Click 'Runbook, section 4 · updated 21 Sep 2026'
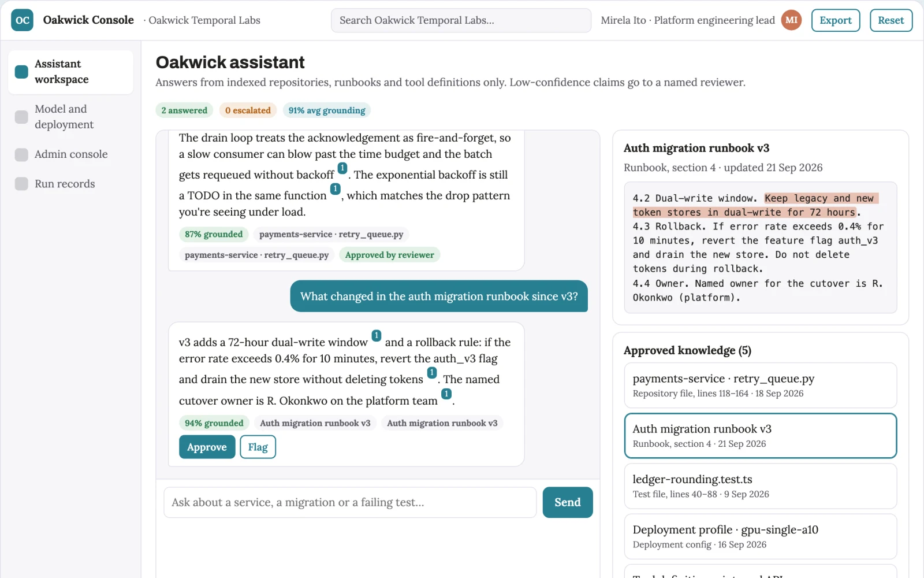The image size is (924, 578). click(x=723, y=168)
